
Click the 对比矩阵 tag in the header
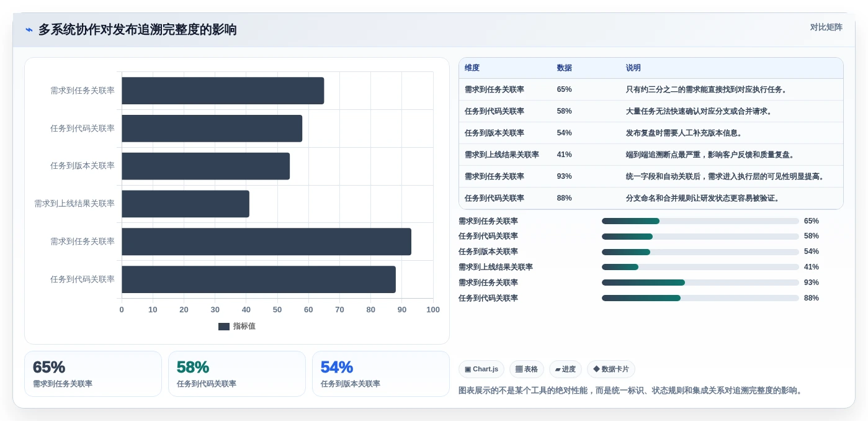click(826, 27)
